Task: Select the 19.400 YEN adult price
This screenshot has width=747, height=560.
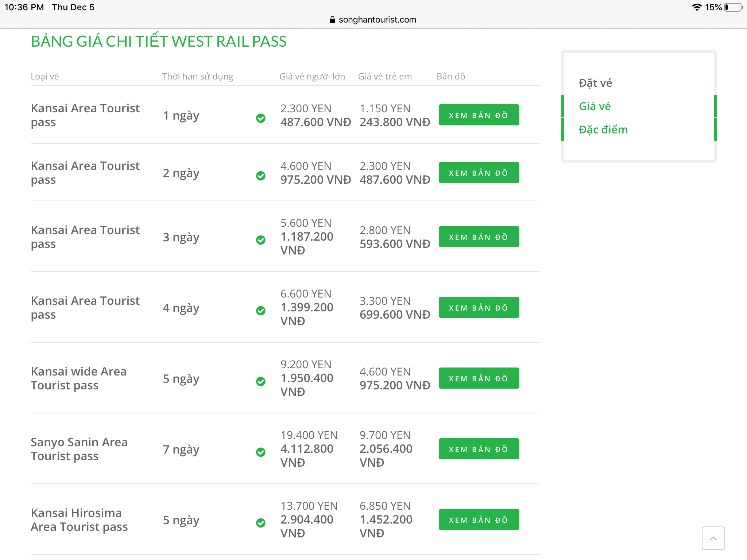Action: tap(309, 435)
